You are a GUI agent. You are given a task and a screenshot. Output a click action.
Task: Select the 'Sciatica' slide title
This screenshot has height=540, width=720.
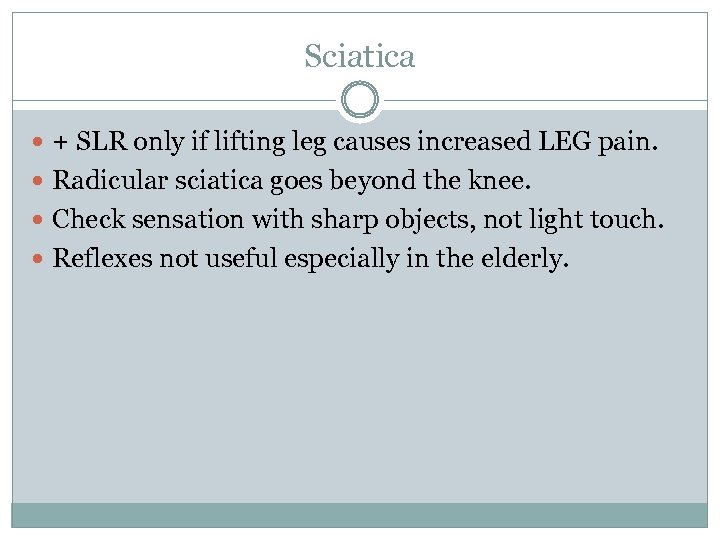360,56
